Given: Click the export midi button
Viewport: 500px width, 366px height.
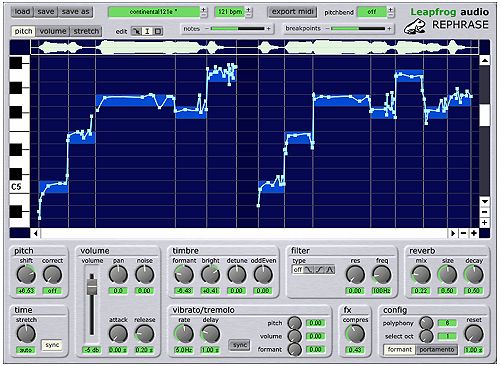Looking at the screenshot, I should [292, 12].
